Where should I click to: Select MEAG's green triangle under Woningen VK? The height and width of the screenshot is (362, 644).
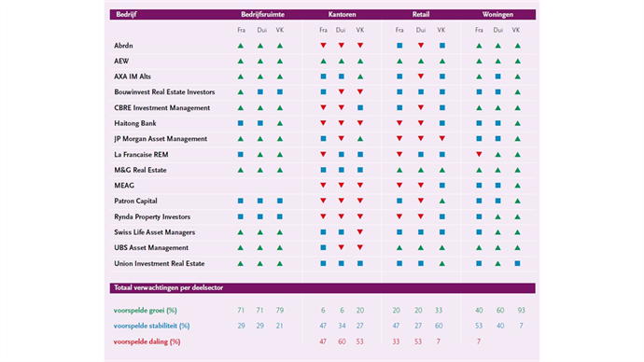(517, 186)
